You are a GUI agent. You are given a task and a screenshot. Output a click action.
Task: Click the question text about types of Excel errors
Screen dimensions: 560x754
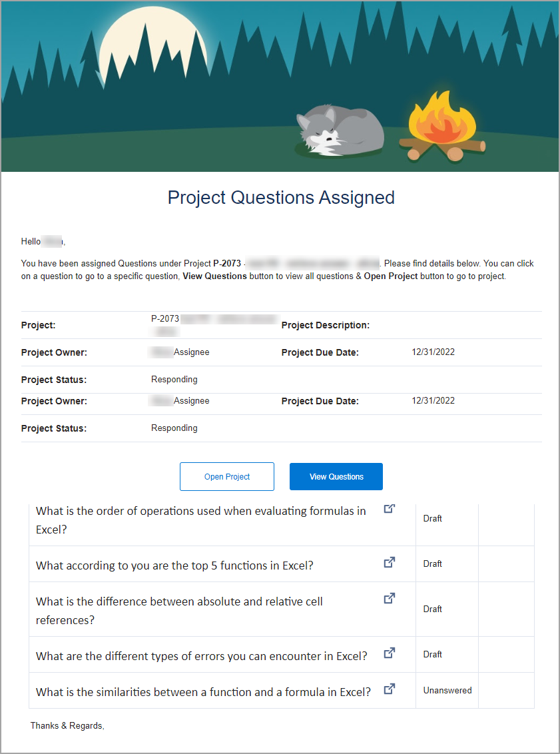click(201, 656)
